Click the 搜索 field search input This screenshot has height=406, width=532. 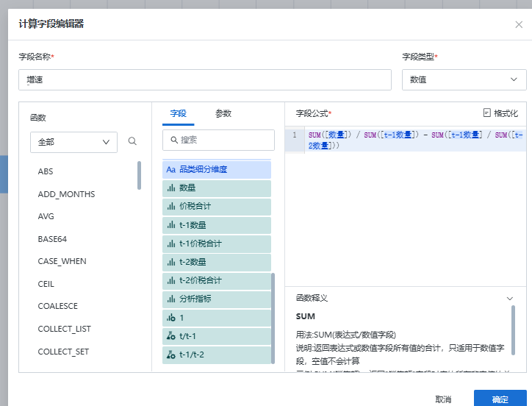[x=218, y=140]
